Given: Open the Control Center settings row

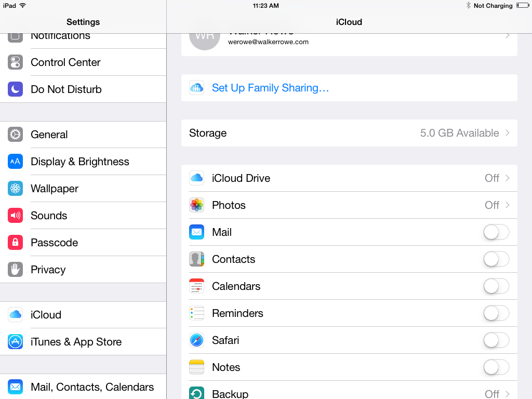Looking at the screenshot, I should tap(83, 62).
